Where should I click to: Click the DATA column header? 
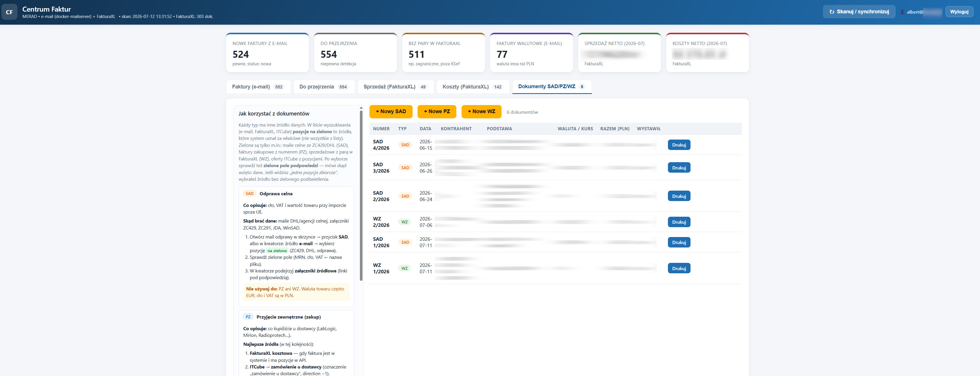coord(425,129)
